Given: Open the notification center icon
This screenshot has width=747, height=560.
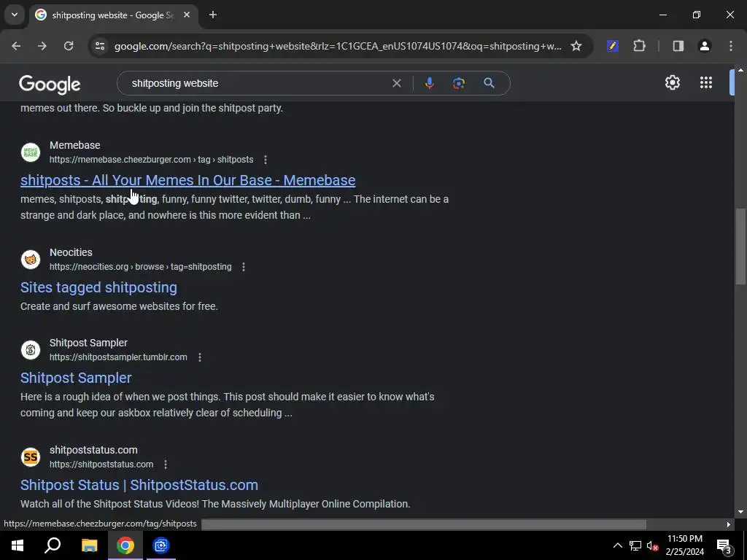Looking at the screenshot, I should pos(724,545).
